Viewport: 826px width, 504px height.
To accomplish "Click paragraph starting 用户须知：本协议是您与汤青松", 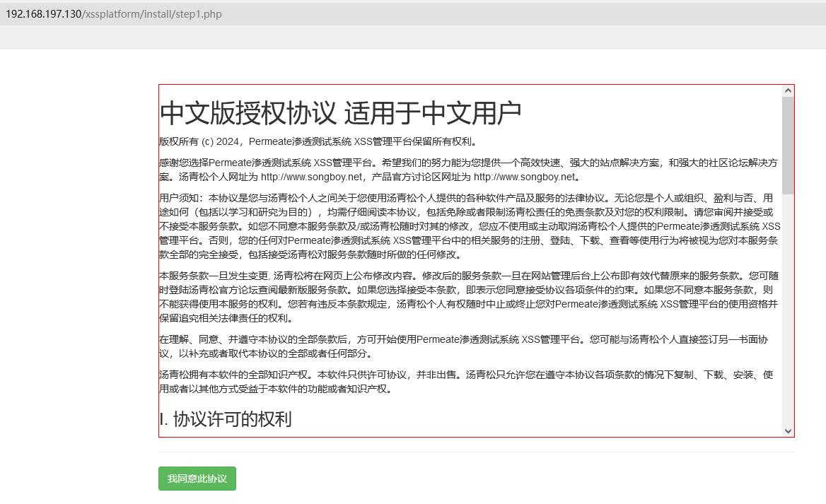I will point(470,226).
